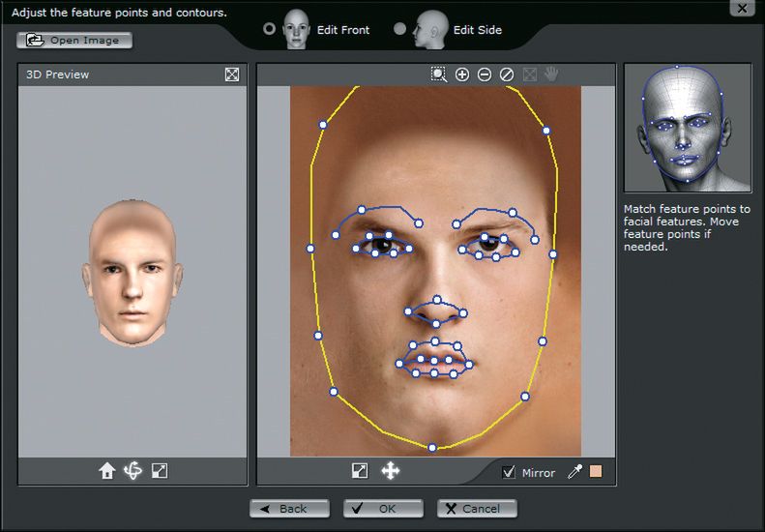Click the zoom out minus icon
The width and height of the screenshot is (765, 532).
[x=485, y=74]
